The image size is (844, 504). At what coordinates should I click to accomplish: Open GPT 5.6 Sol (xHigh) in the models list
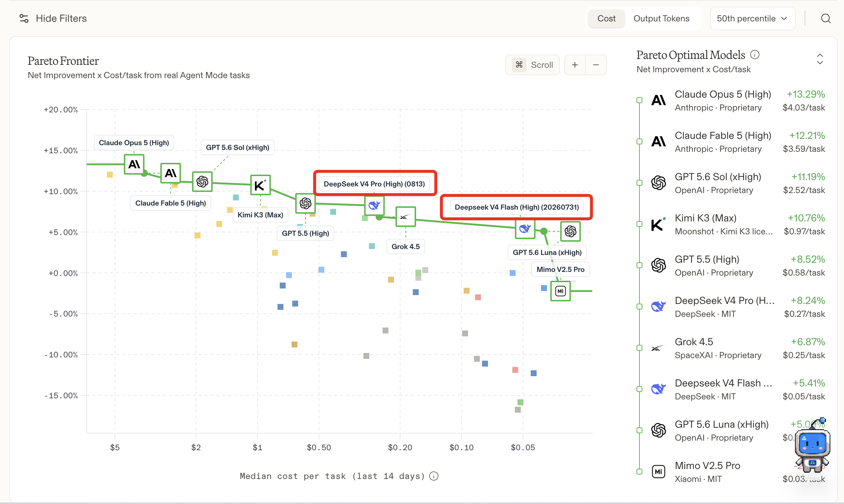(718, 177)
